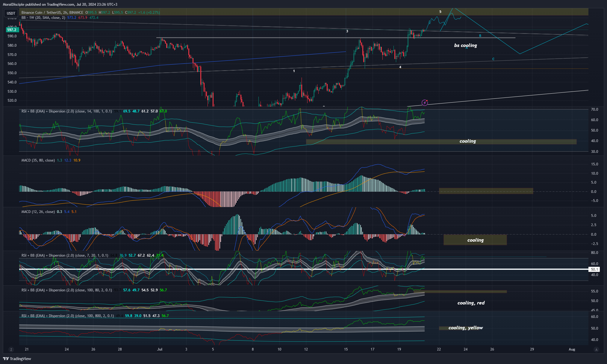Image resolution: width=607 pixels, height=364 pixels.
Task: Click the 'cooling, red' annotation
Action: coord(471,303)
